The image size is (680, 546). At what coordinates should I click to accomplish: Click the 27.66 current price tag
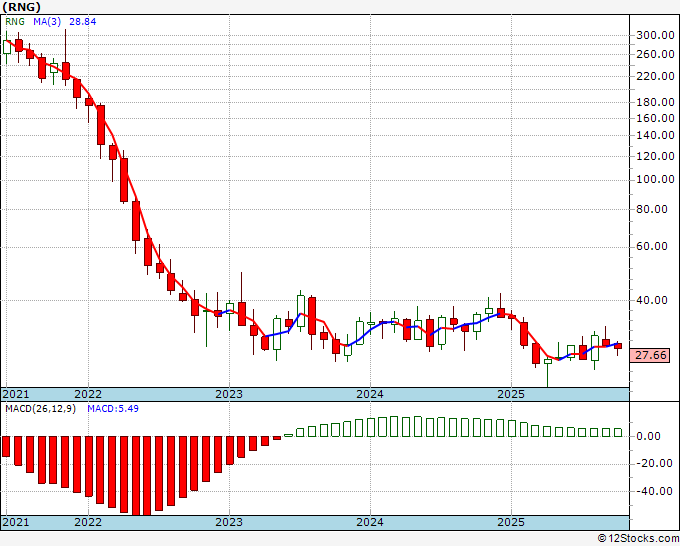pyautogui.click(x=651, y=355)
